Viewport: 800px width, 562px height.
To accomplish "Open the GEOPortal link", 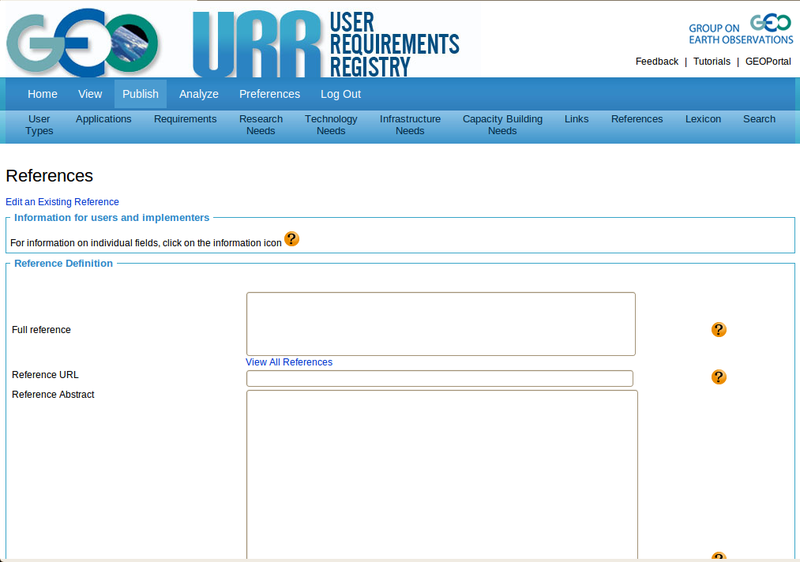I will click(768, 62).
